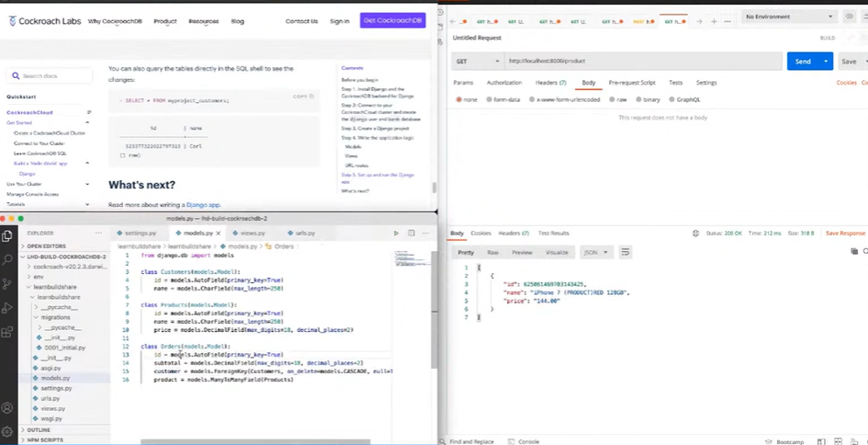This screenshot has width=868, height=445.
Task: Toggle line wrap in response body
Action: coord(625,252)
